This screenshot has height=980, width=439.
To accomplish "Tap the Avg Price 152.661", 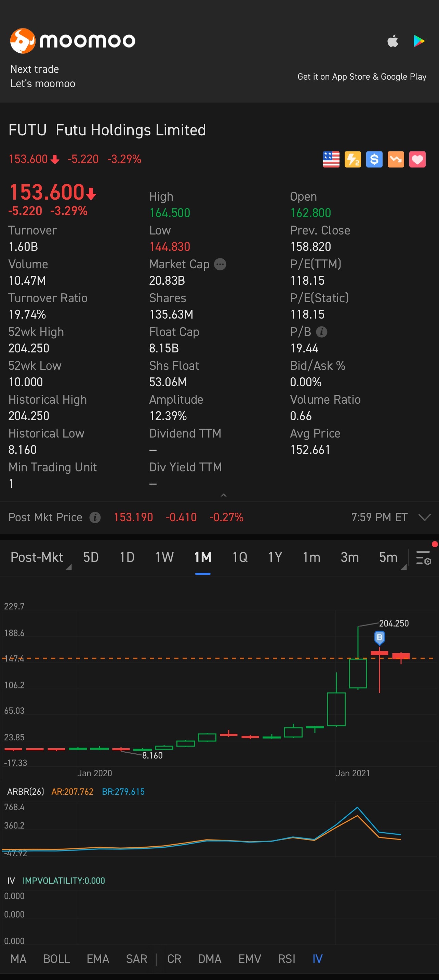I will (x=310, y=450).
